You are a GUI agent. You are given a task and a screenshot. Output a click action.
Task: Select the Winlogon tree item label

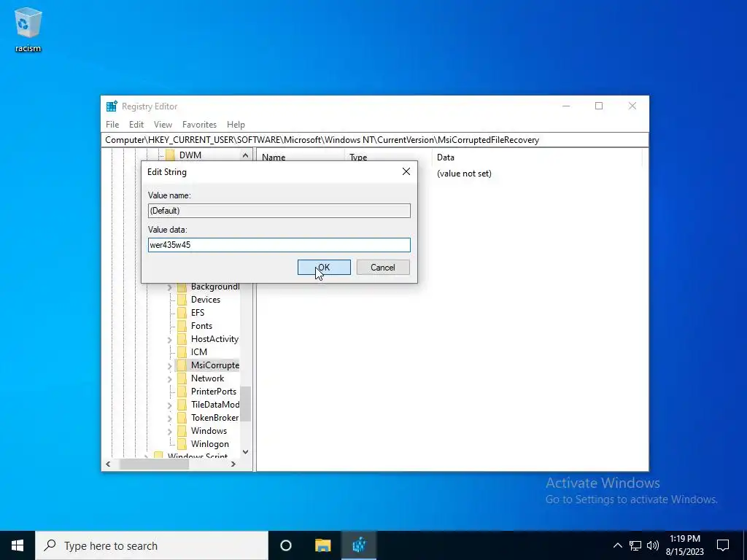[x=209, y=444]
